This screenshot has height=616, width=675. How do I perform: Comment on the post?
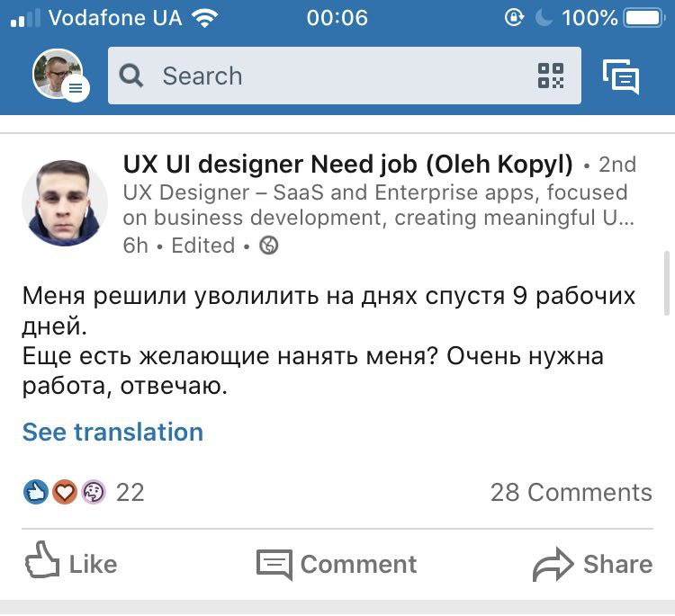coord(337,564)
